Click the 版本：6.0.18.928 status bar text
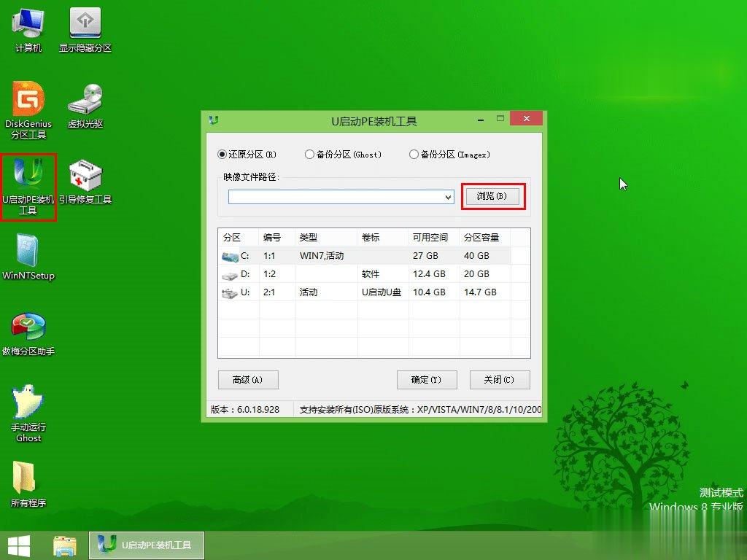Image resolution: width=747 pixels, height=560 pixels. [x=245, y=410]
